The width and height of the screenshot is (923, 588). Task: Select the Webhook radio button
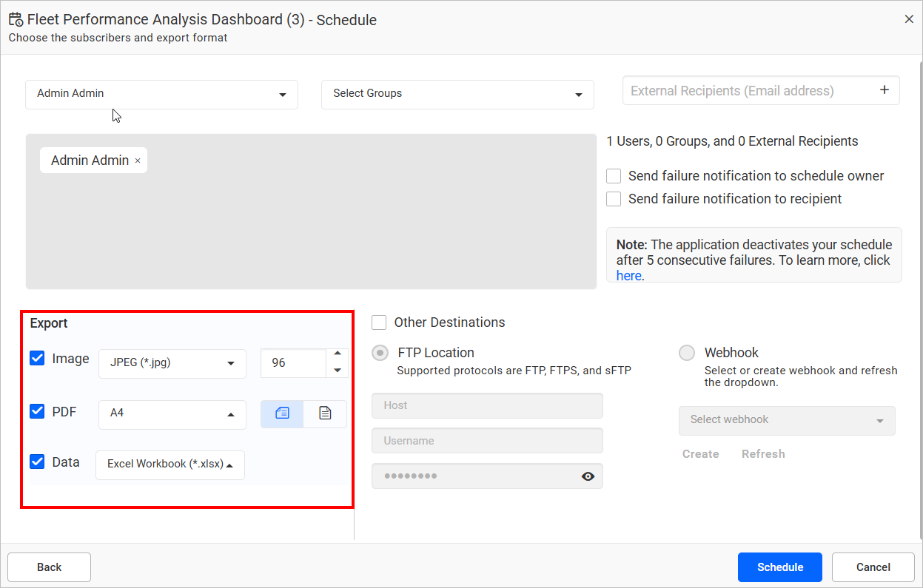click(x=687, y=353)
